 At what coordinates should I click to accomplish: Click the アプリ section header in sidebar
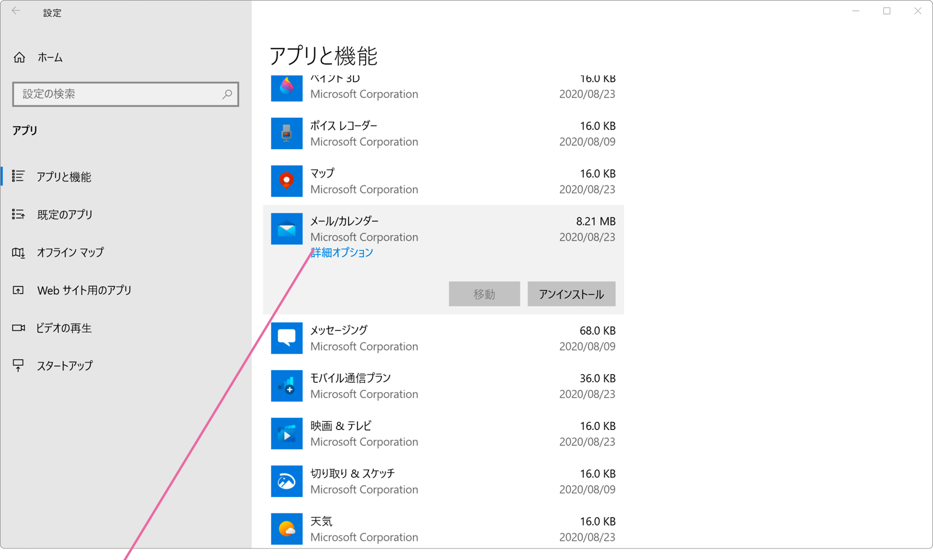24,131
